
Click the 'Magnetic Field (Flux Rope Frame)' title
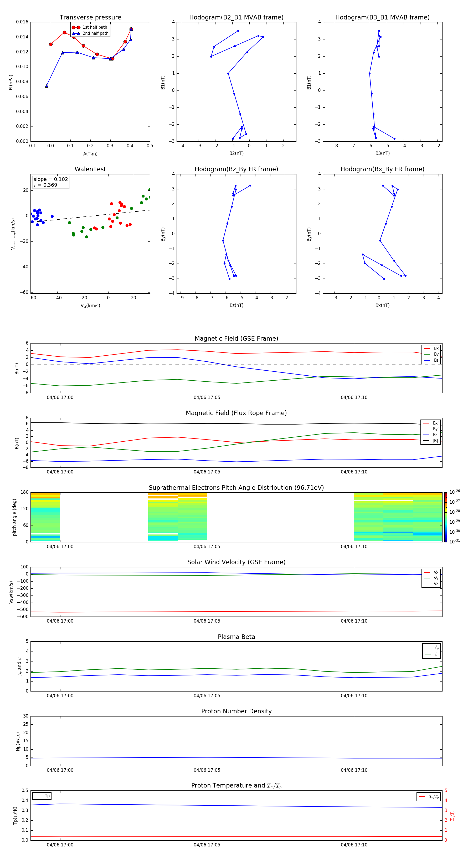[x=236, y=413]
